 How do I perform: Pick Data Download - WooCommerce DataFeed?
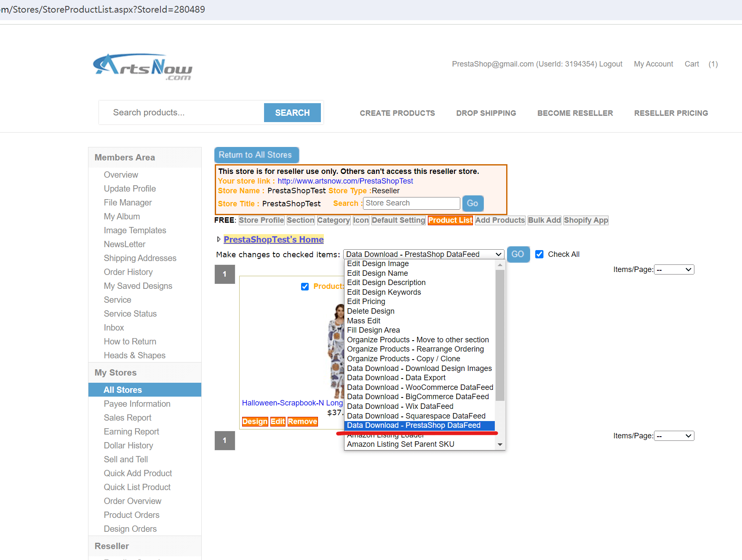click(419, 387)
